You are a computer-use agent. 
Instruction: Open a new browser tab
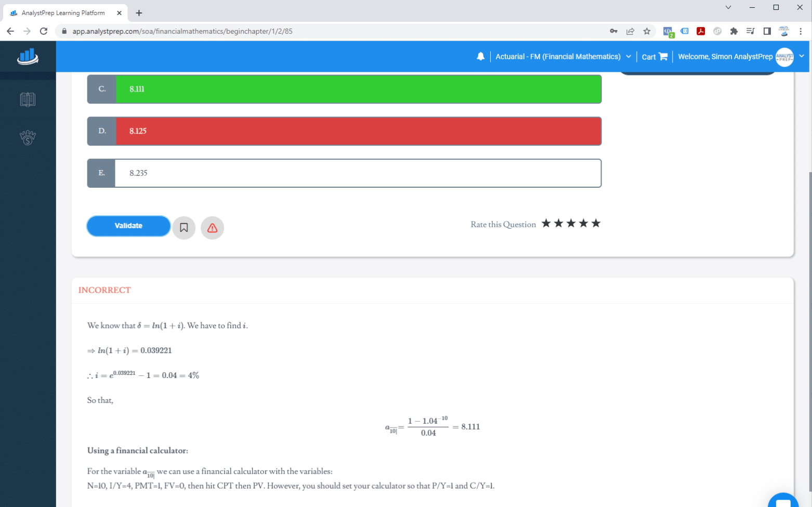point(139,13)
